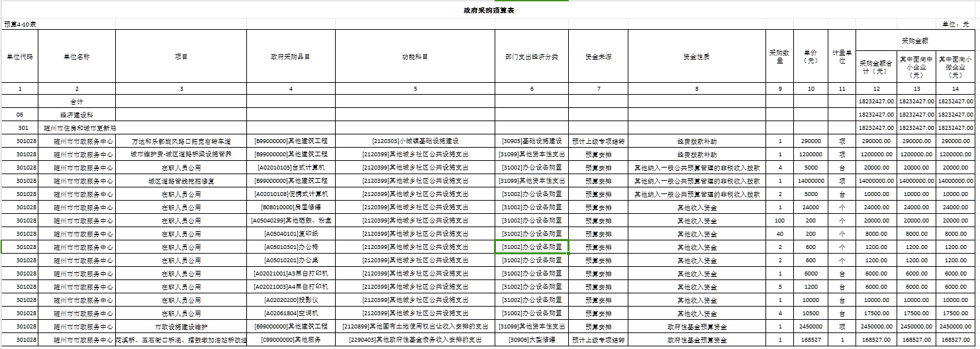The image size is (980, 349).
Task: Select the 功能科目 column header cell
Action: [415, 57]
